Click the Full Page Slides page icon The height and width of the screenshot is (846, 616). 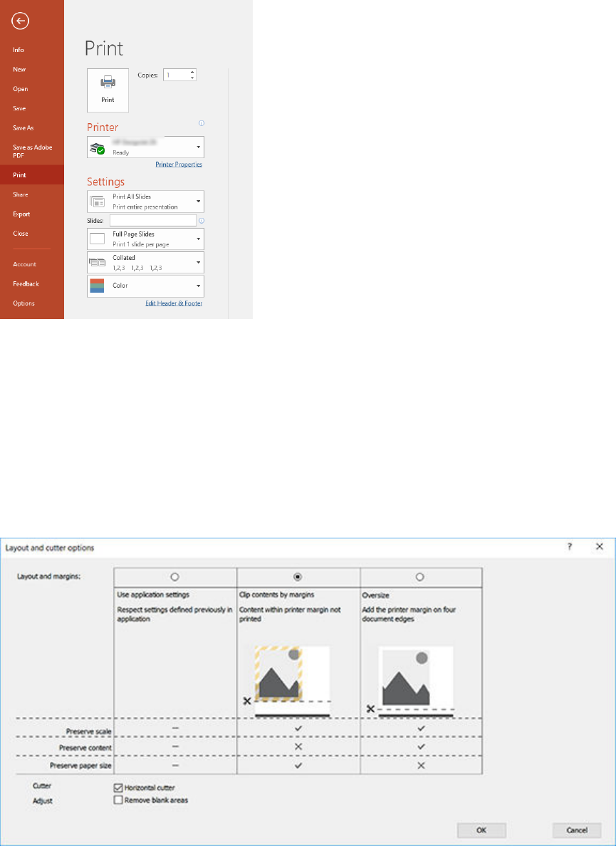(x=98, y=239)
